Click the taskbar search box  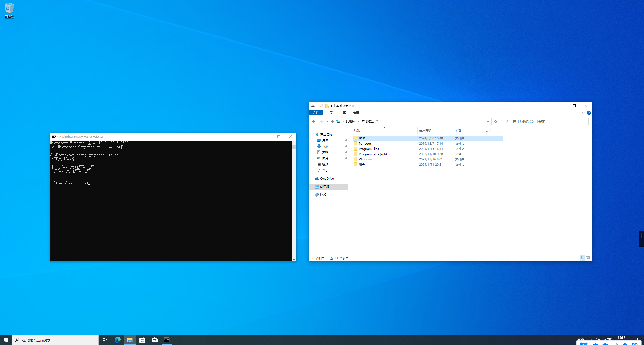point(55,340)
